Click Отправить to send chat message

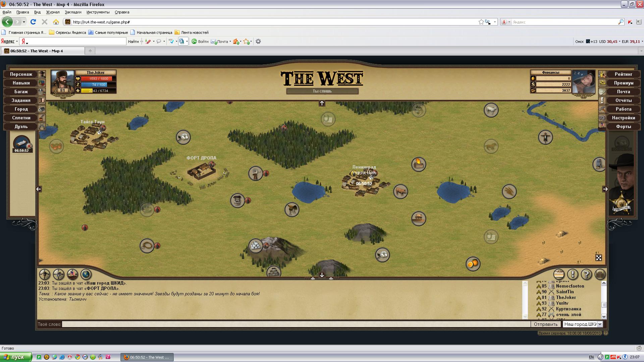(545, 324)
